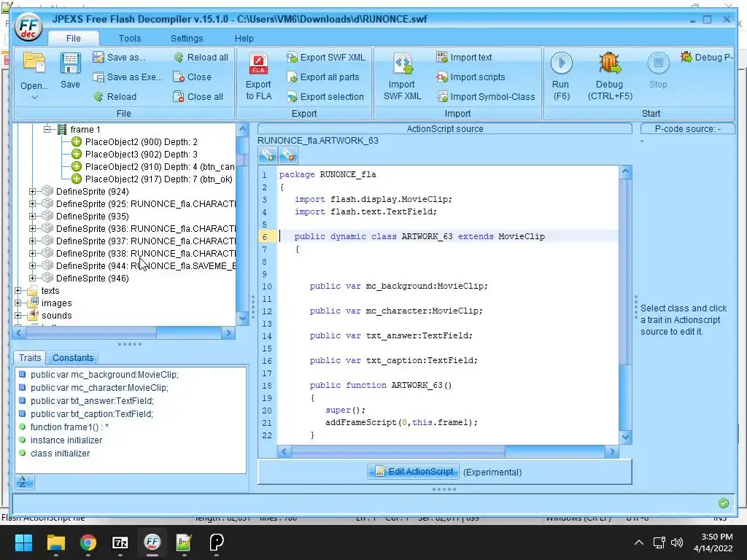
Task: Open the Tools ribbon tab
Action: point(130,39)
